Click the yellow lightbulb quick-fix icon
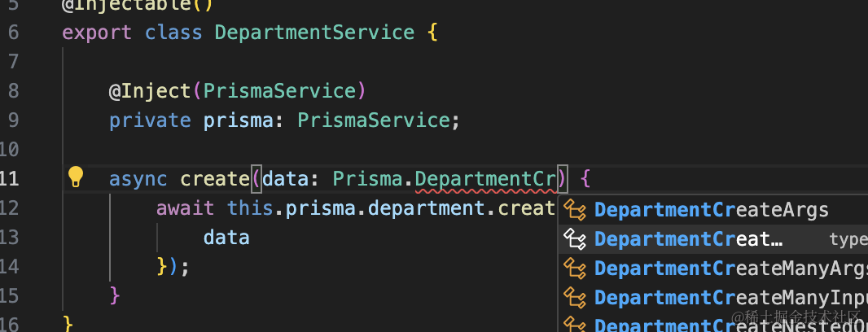 (x=76, y=177)
